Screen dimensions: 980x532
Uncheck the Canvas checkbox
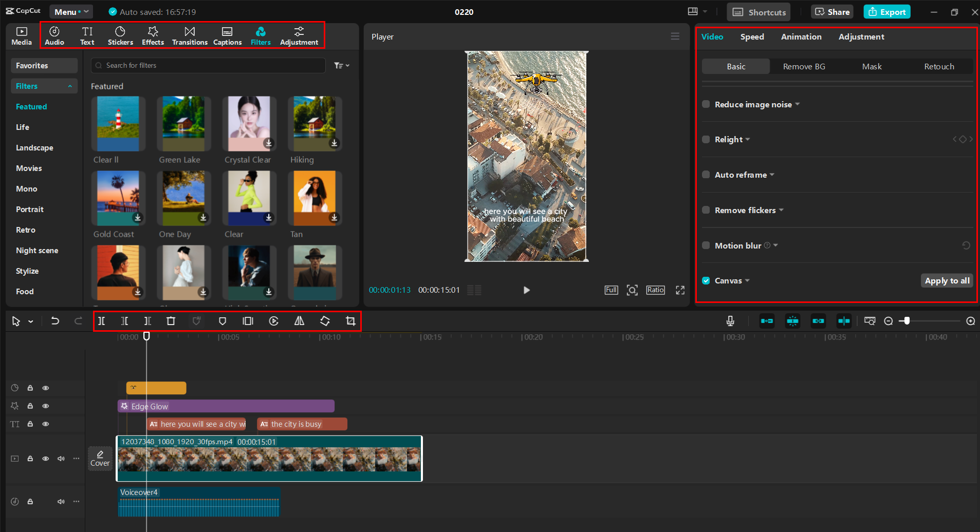706,280
